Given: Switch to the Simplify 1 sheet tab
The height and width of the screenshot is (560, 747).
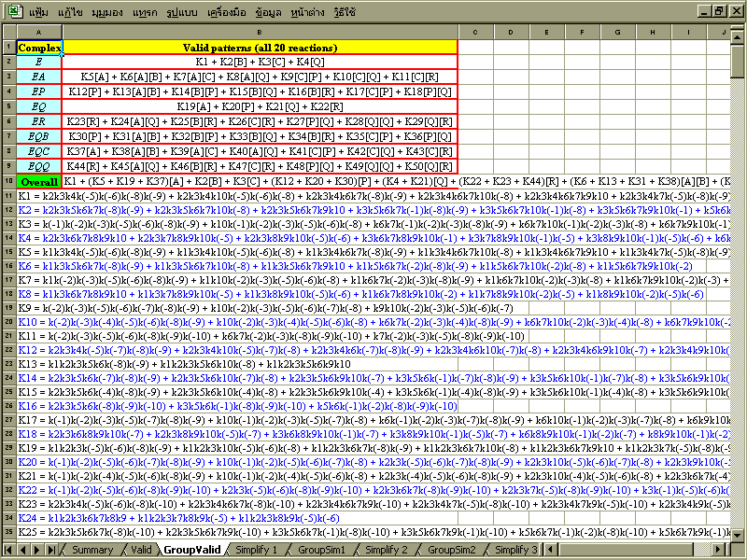Looking at the screenshot, I should [256, 550].
